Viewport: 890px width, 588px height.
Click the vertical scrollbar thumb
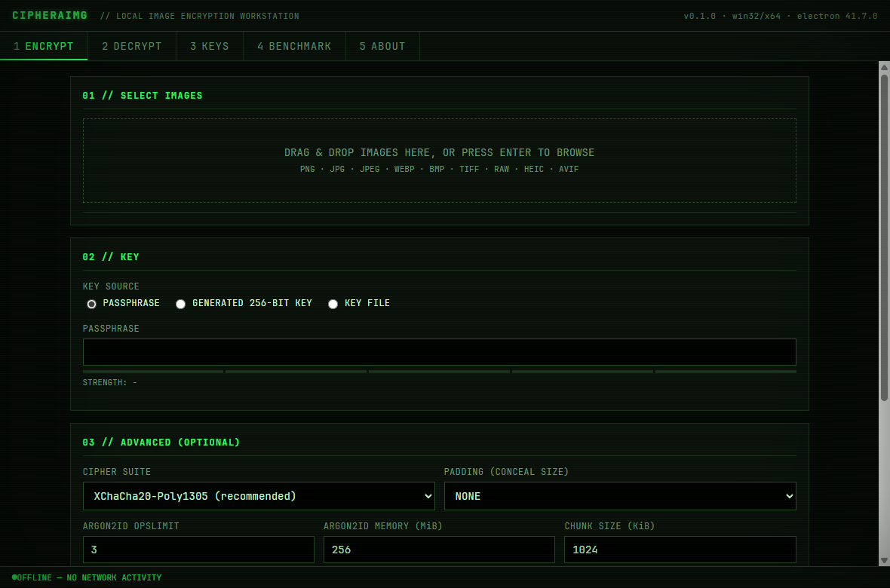884,238
